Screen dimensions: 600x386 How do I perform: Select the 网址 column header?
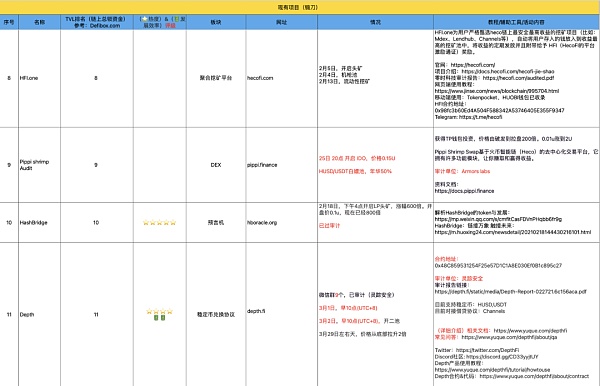coord(282,22)
